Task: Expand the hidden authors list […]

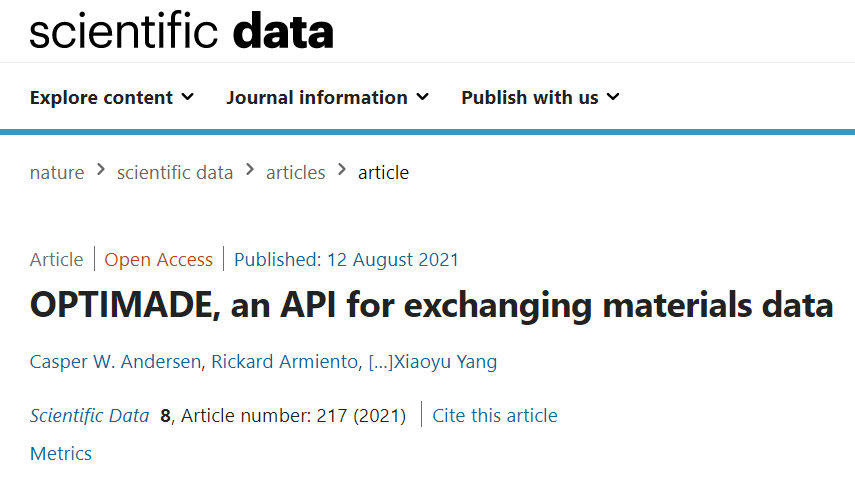Action: 381,361
